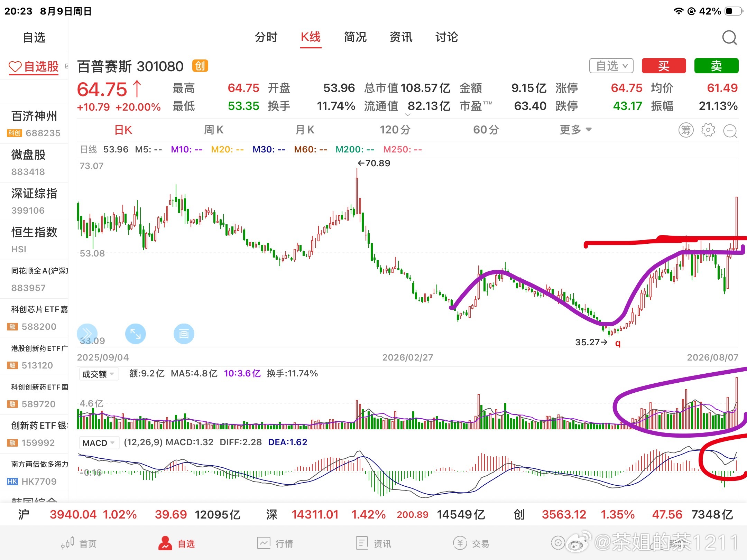Expand the 更多 period dropdown

[575, 130]
